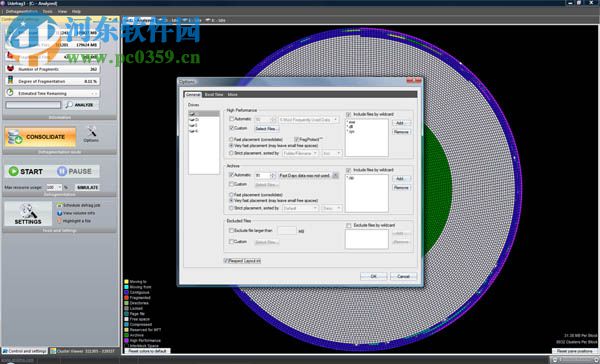Open the Help menu
Image resolution: width=600 pixels, height=364 pixels.
(76, 11)
